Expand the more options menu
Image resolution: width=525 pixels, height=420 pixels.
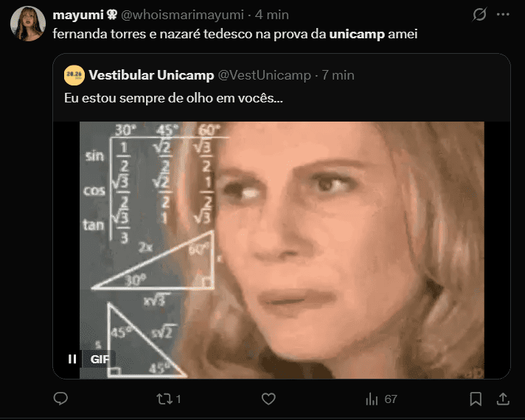(504, 15)
